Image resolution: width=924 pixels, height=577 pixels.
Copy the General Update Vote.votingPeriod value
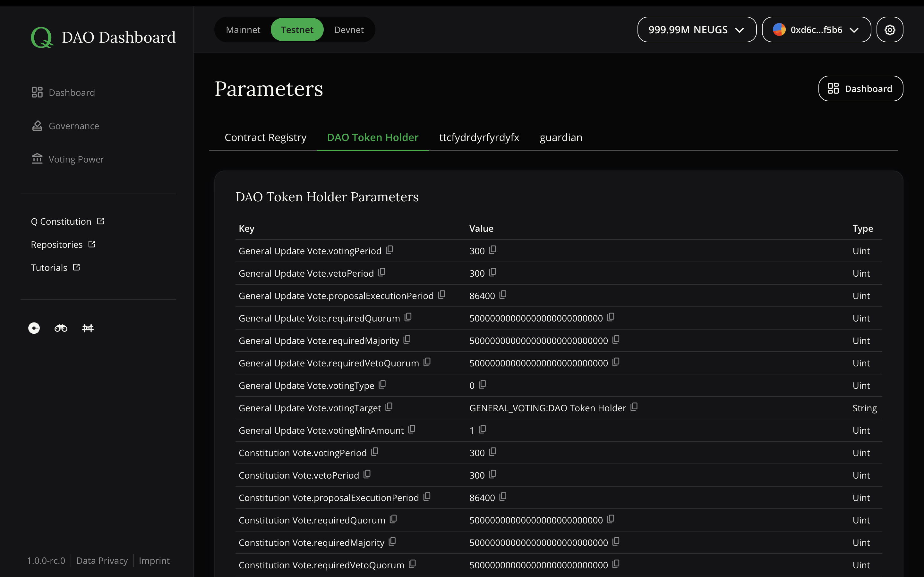[x=493, y=250]
